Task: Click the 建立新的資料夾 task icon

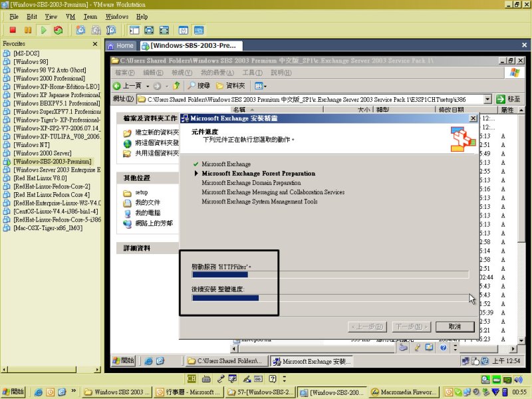Action: coord(127,132)
